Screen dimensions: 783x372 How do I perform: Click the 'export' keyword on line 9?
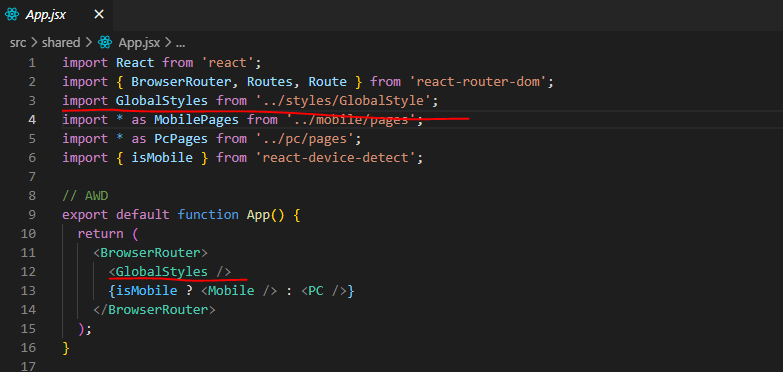point(85,215)
